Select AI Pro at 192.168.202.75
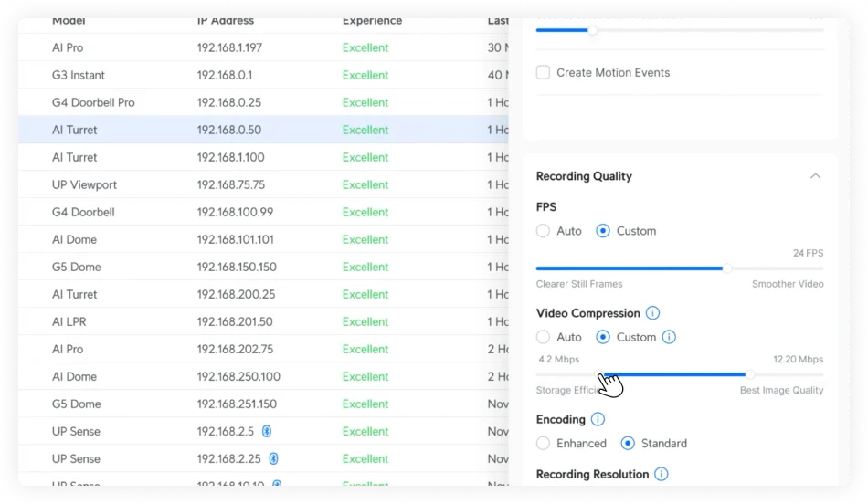 263,349
